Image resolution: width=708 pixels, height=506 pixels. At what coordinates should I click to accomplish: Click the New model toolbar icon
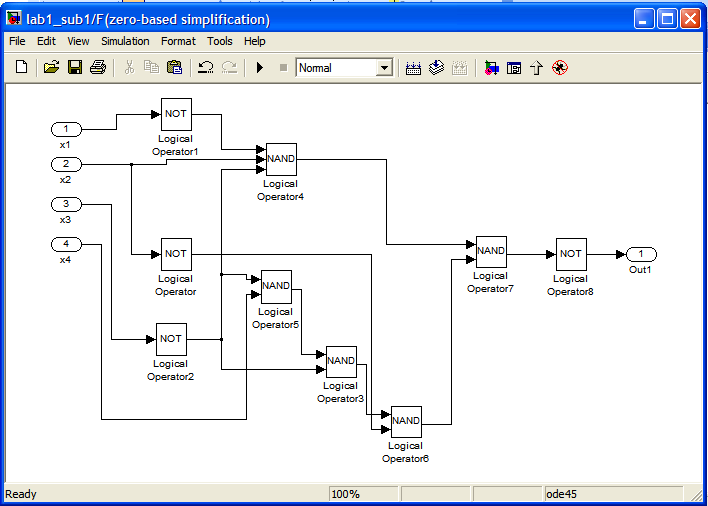tap(21, 68)
